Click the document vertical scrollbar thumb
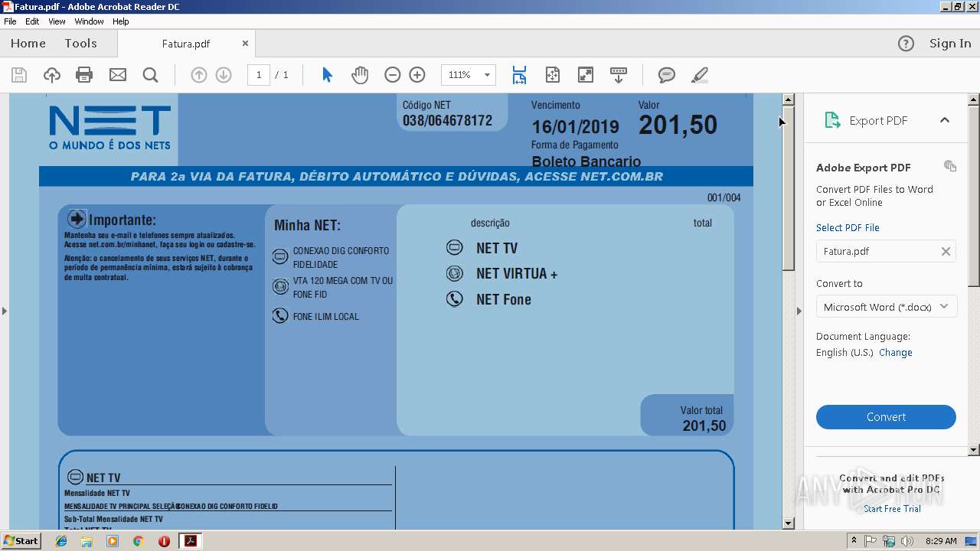 click(789, 188)
